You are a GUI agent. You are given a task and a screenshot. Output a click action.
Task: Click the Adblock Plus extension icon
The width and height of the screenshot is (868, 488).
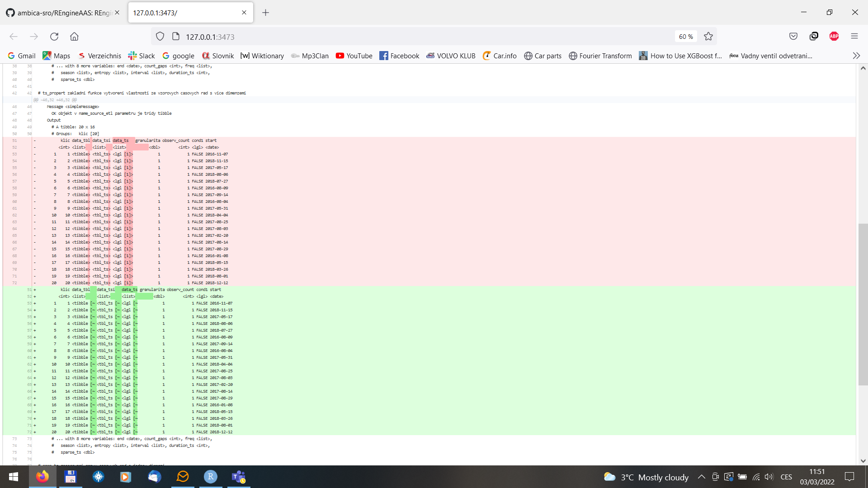834,36
